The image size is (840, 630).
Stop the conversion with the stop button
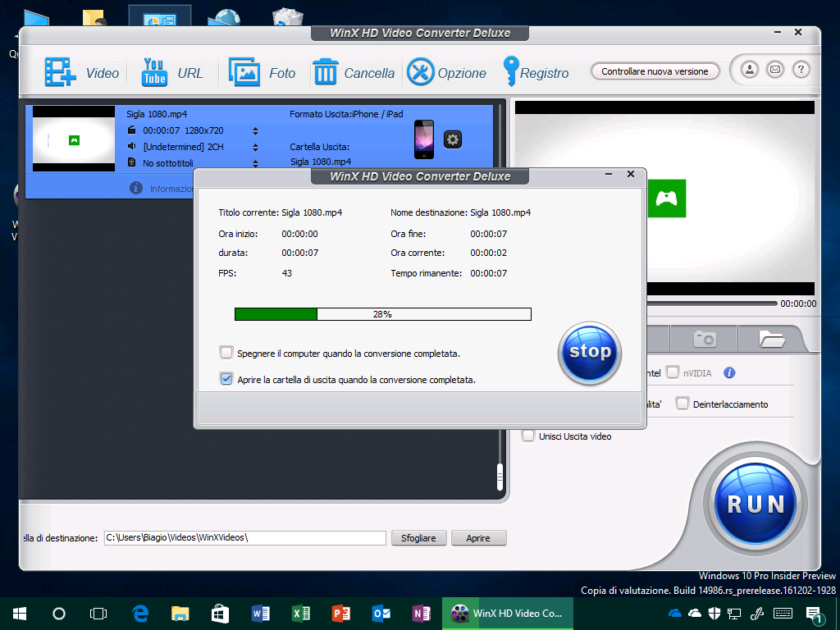590,353
